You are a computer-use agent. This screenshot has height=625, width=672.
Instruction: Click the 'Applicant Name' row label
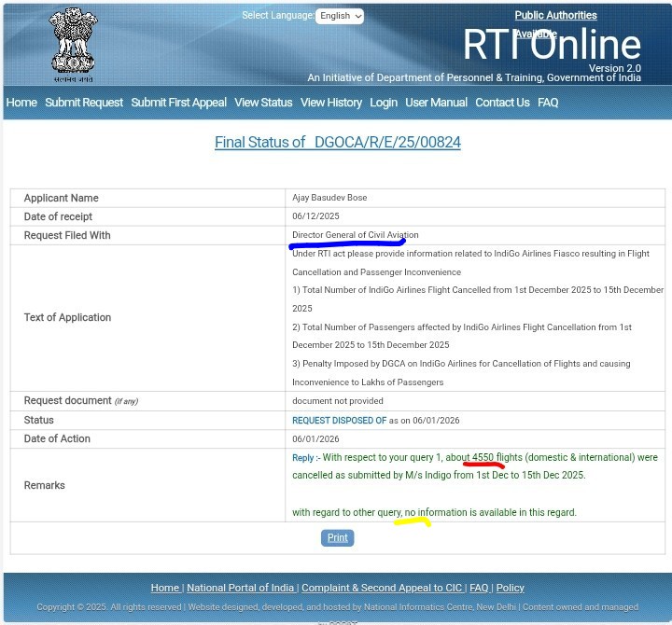pos(62,198)
